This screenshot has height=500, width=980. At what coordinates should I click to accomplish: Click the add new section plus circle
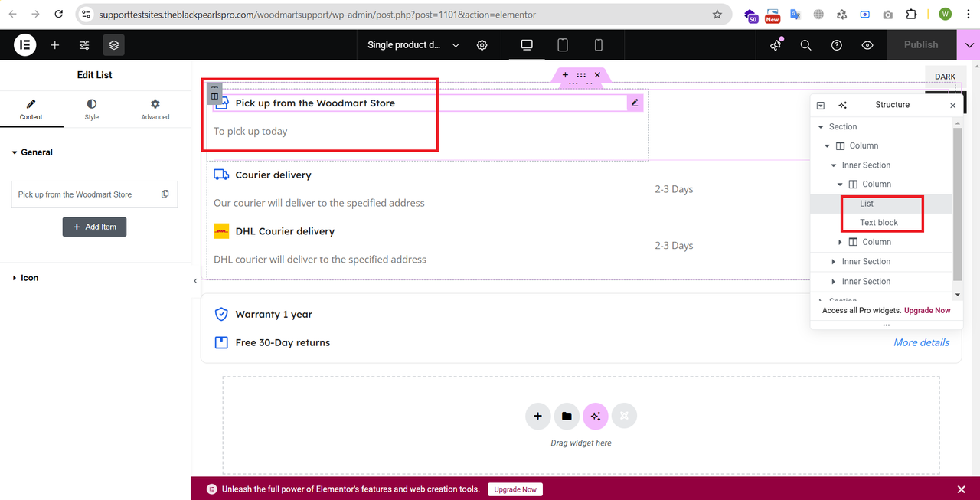(538, 416)
